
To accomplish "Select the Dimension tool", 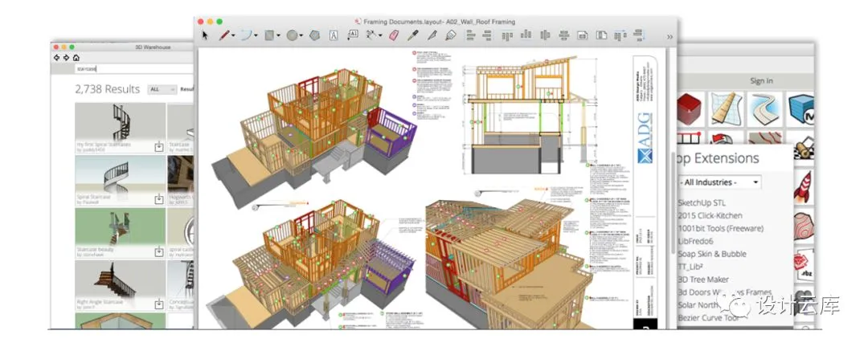I will (371, 35).
